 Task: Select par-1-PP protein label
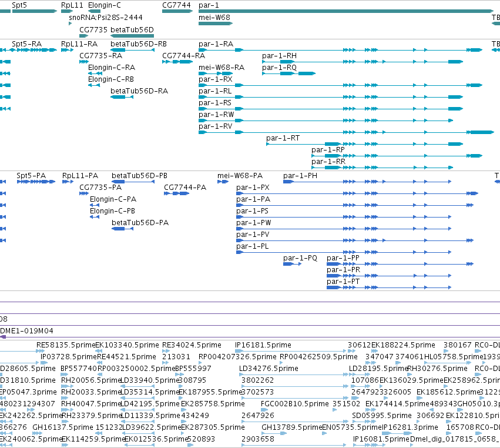coord(343,258)
